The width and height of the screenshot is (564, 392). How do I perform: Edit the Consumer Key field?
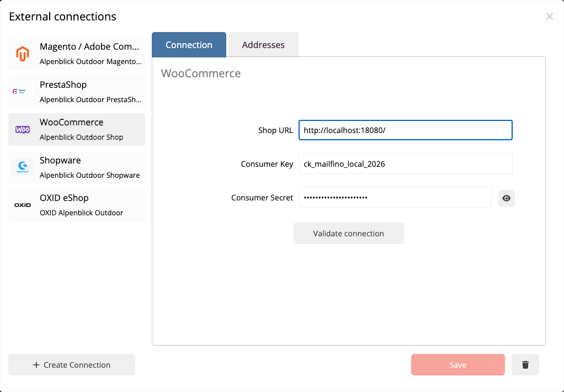coord(406,164)
